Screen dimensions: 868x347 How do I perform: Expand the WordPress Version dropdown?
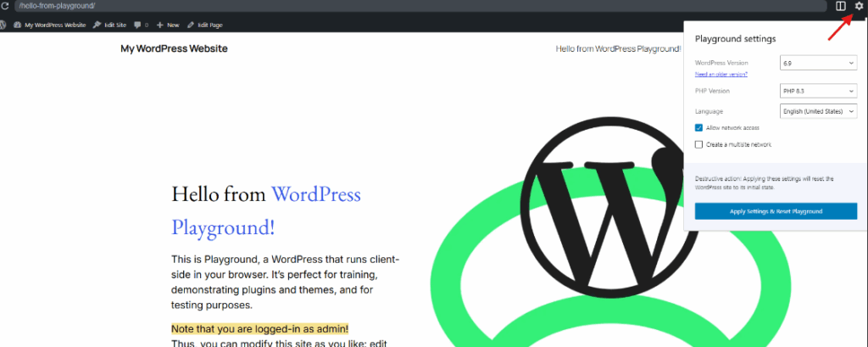tap(818, 63)
